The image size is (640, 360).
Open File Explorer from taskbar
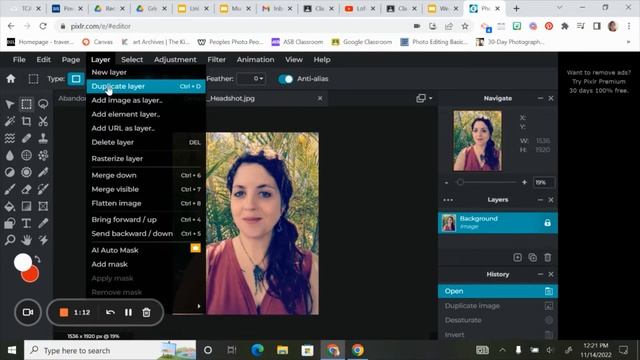[x=282, y=350]
